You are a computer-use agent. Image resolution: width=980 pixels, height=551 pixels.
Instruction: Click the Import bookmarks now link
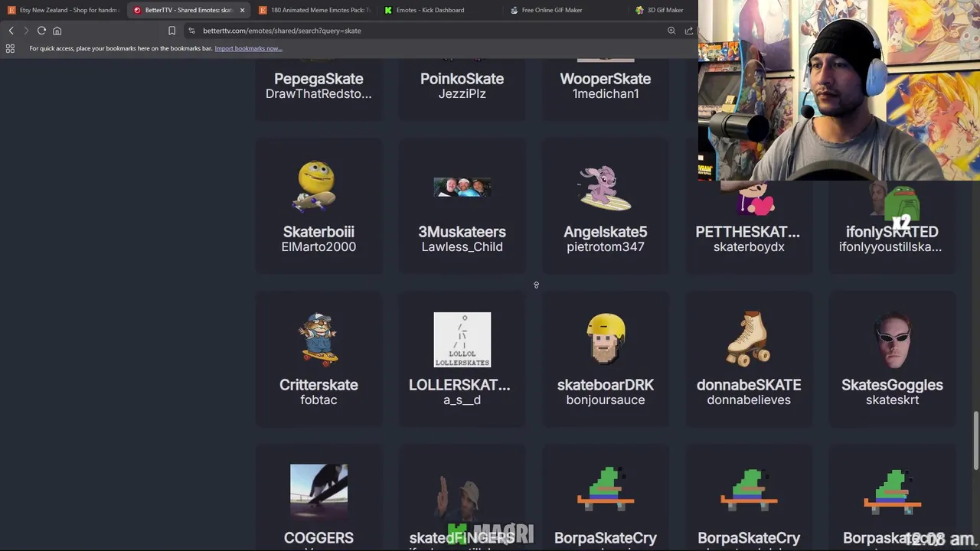tap(248, 48)
